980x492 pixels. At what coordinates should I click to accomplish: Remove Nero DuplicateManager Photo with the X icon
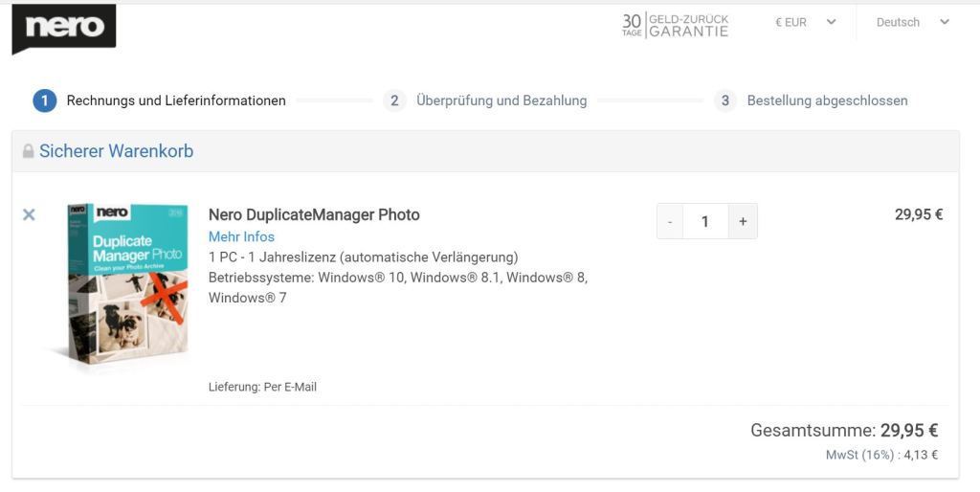click(29, 214)
